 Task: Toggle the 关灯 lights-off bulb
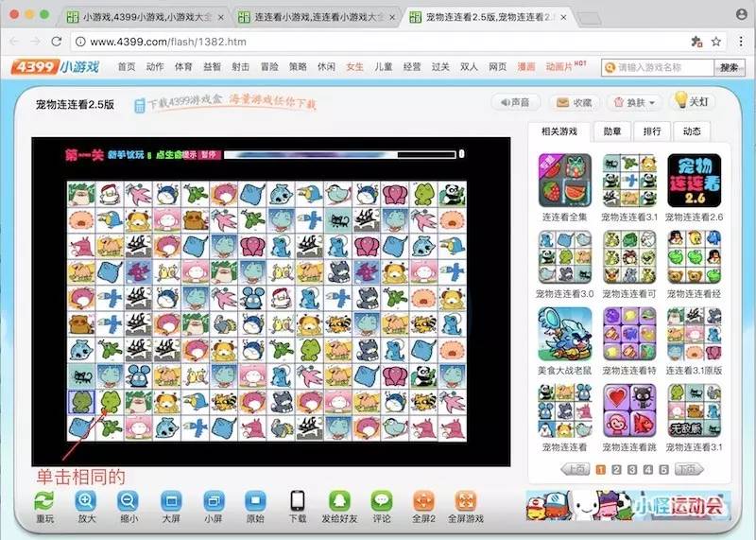click(x=692, y=101)
